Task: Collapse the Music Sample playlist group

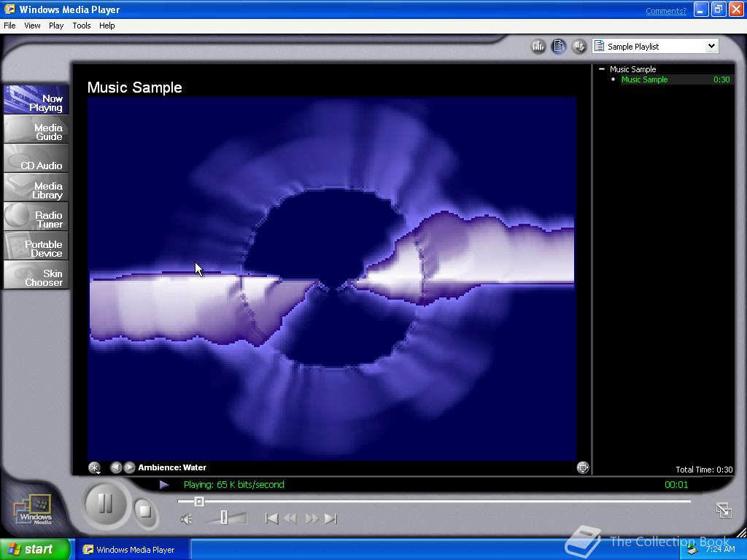Action: [602, 69]
